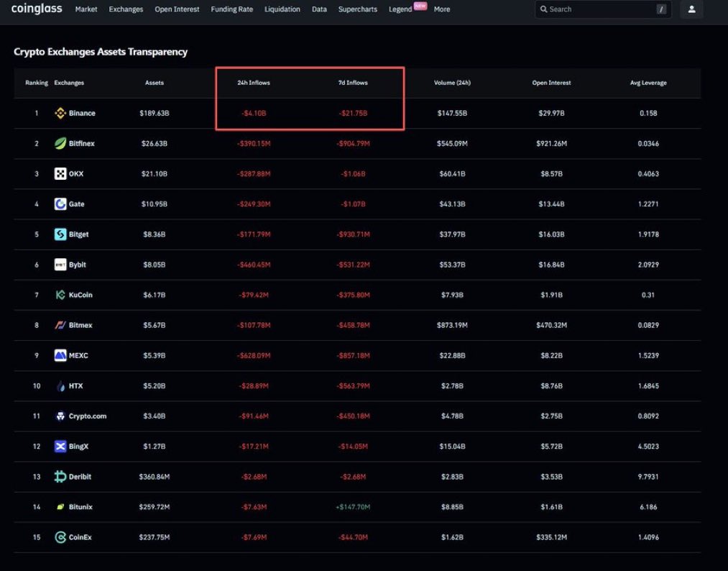
Task: Sort by Assets column header
Action: coord(155,83)
